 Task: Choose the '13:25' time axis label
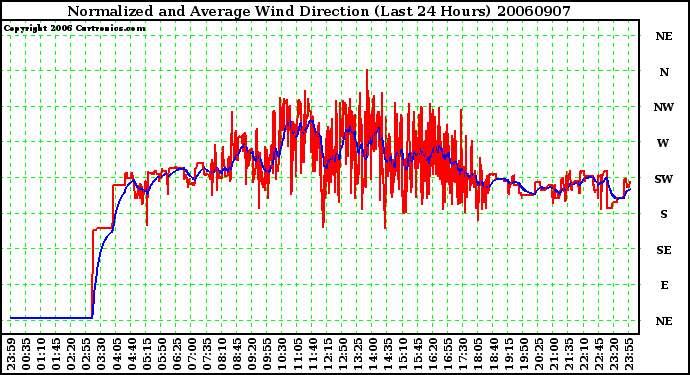358,354
